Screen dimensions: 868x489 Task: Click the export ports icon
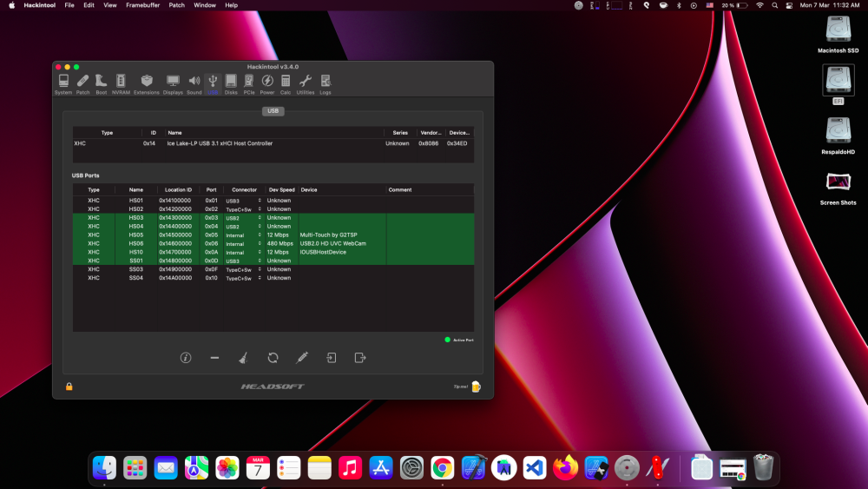click(360, 358)
